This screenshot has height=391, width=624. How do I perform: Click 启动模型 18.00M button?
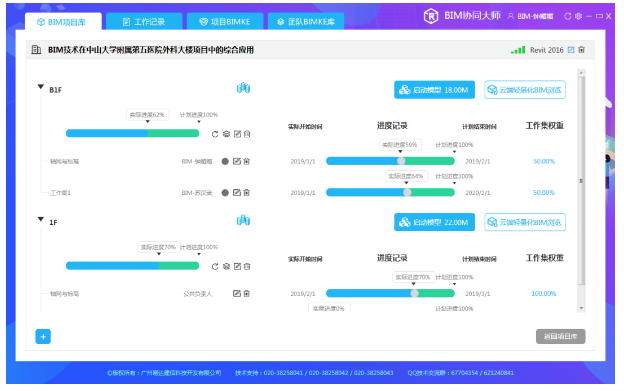(434, 90)
